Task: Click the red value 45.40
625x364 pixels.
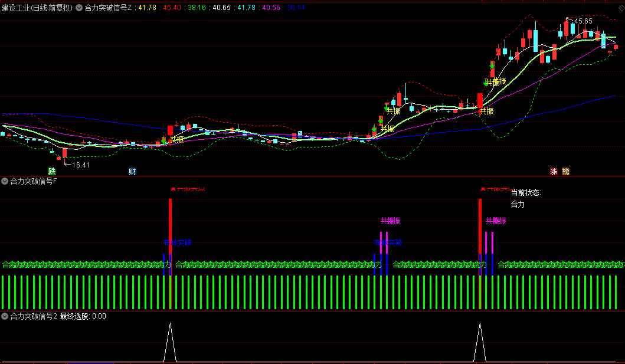Action: [x=172, y=8]
